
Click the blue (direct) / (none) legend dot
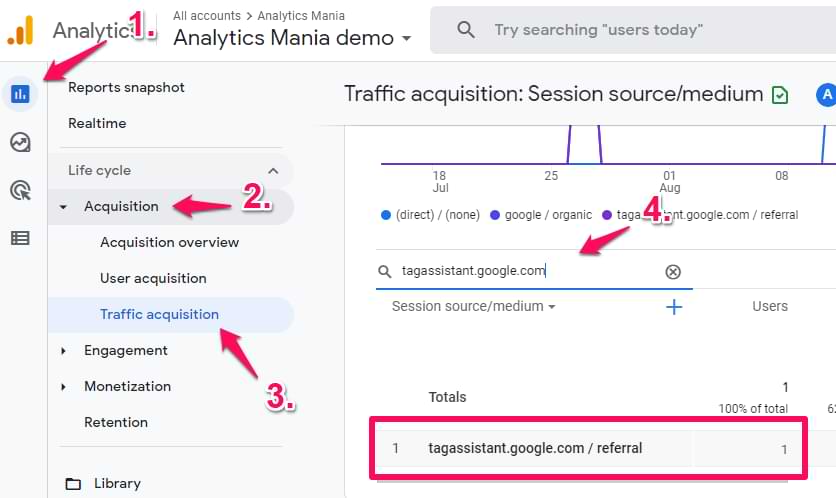click(x=386, y=215)
